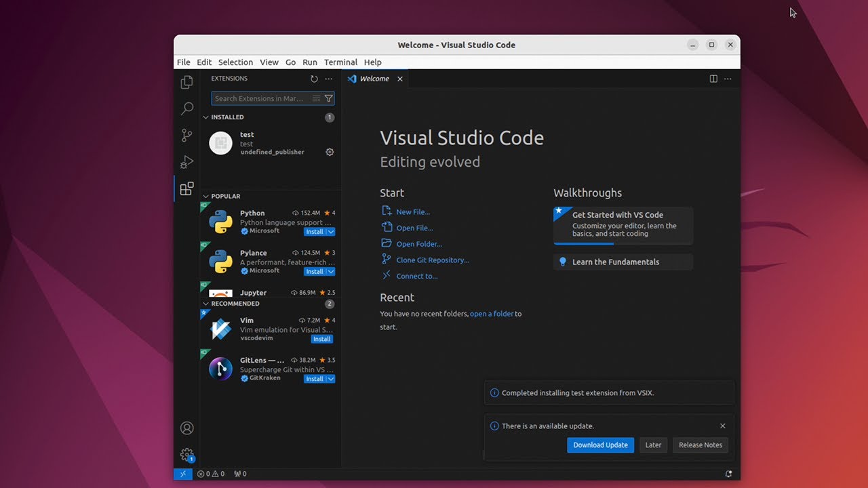Image resolution: width=868 pixels, height=488 pixels.
Task: Close the Welcome tab
Action: click(400, 79)
